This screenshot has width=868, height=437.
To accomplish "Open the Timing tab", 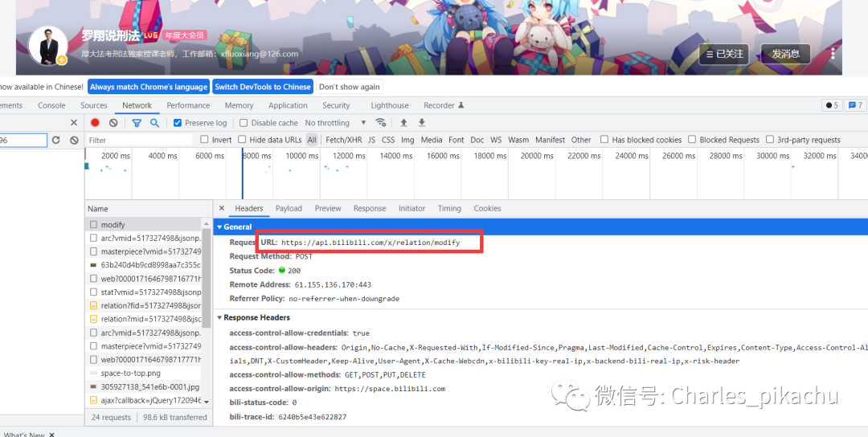I will pyautogui.click(x=449, y=209).
